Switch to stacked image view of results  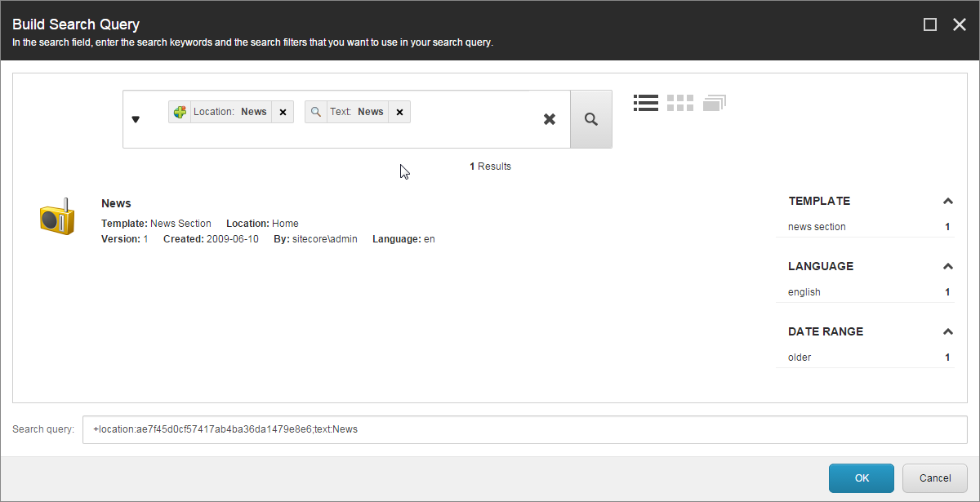point(714,103)
